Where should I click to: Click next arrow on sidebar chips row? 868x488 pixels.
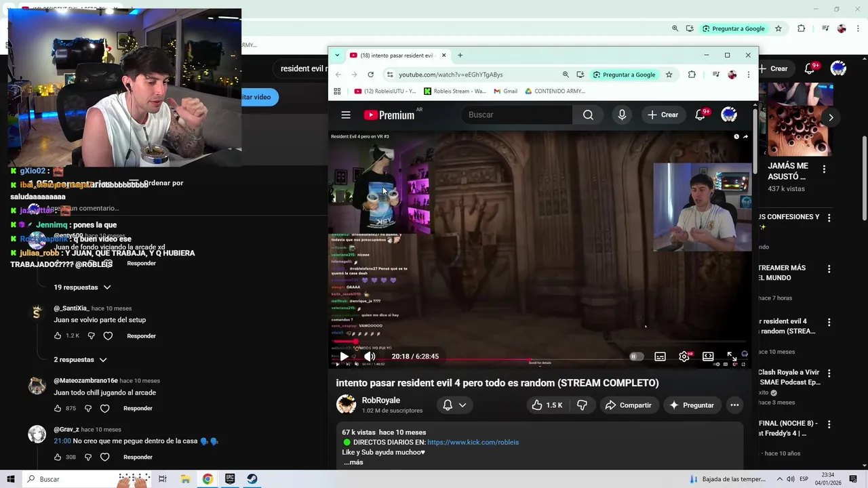(x=831, y=117)
